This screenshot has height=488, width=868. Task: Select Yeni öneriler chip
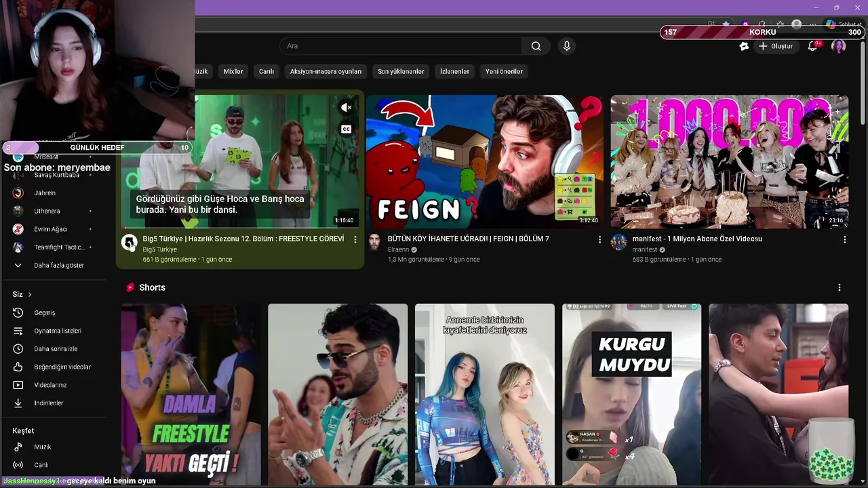point(504,71)
